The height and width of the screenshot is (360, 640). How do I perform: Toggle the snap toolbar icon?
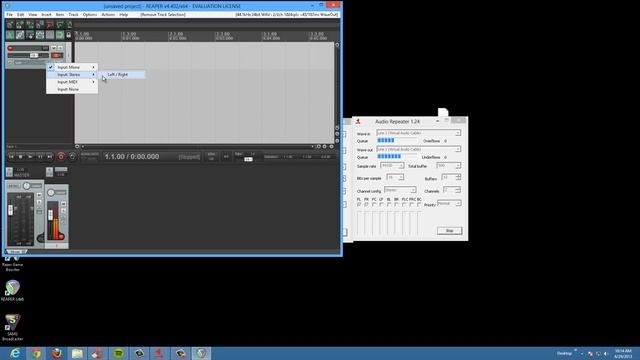(60, 35)
